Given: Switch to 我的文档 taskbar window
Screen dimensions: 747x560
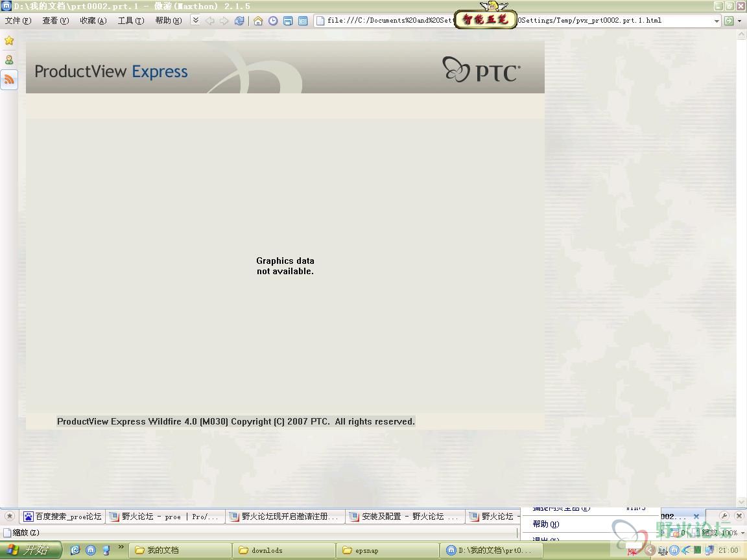Looking at the screenshot, I should [x=180, y=550].
